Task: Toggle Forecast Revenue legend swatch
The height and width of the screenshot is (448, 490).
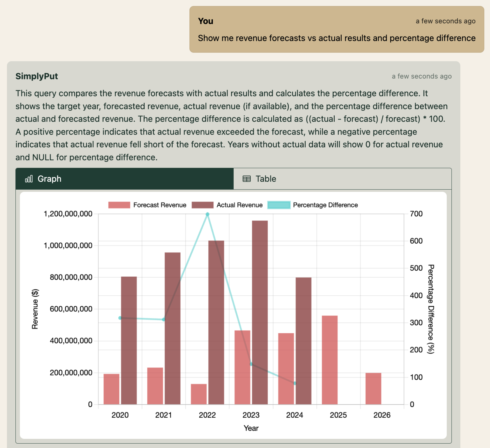Action: click(x=119, y=205)
